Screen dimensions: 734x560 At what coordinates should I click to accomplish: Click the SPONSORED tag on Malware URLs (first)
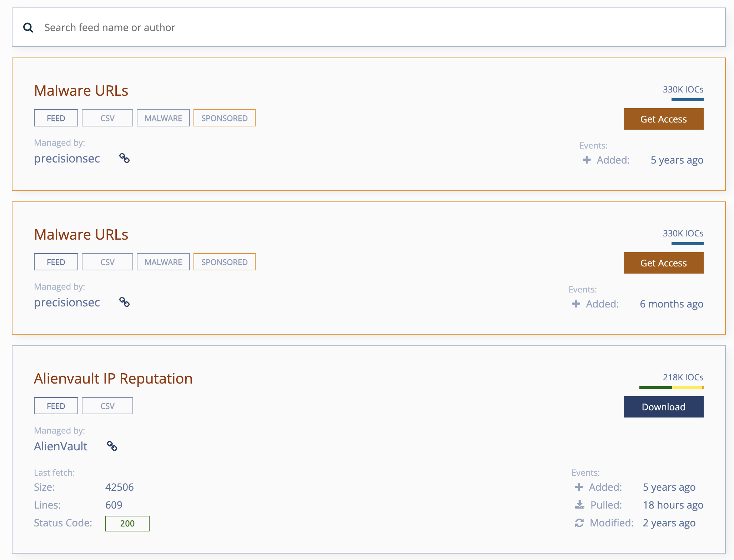(x=223, y=117)
